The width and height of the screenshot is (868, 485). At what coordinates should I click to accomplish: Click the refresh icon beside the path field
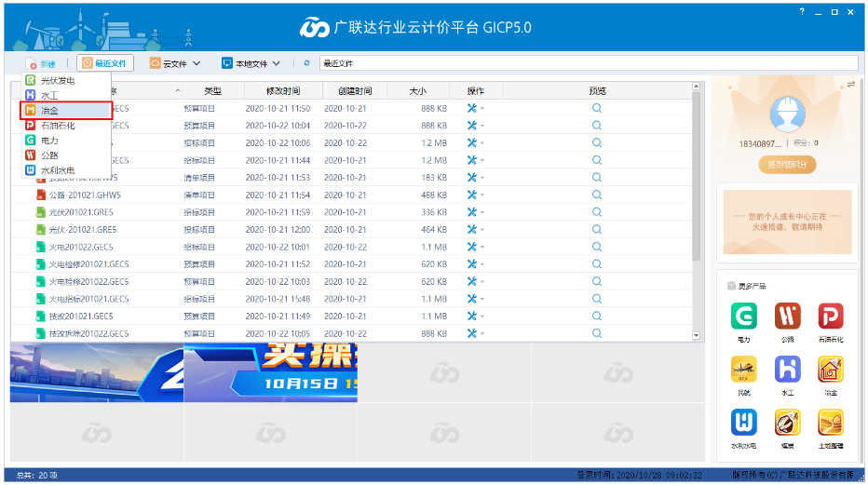pos(307,63)
